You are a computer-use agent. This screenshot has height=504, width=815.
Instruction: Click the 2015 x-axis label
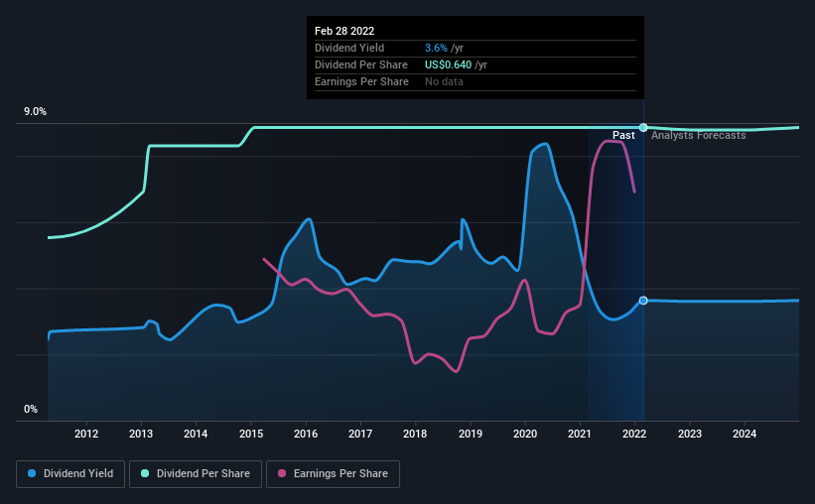coord(251,434)
